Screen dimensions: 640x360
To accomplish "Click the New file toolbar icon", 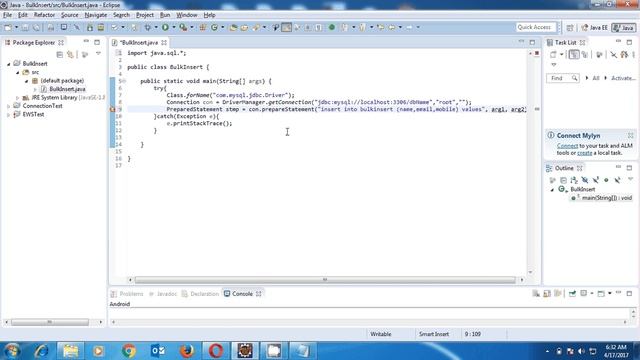I will click(x=8, y=27).
